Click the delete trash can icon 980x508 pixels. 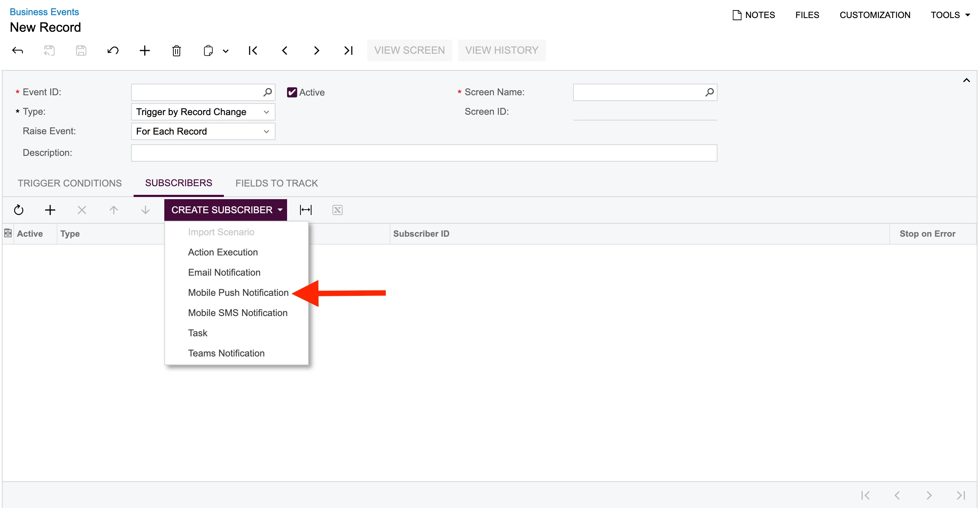pyautogui.click(x=176, y=51)
